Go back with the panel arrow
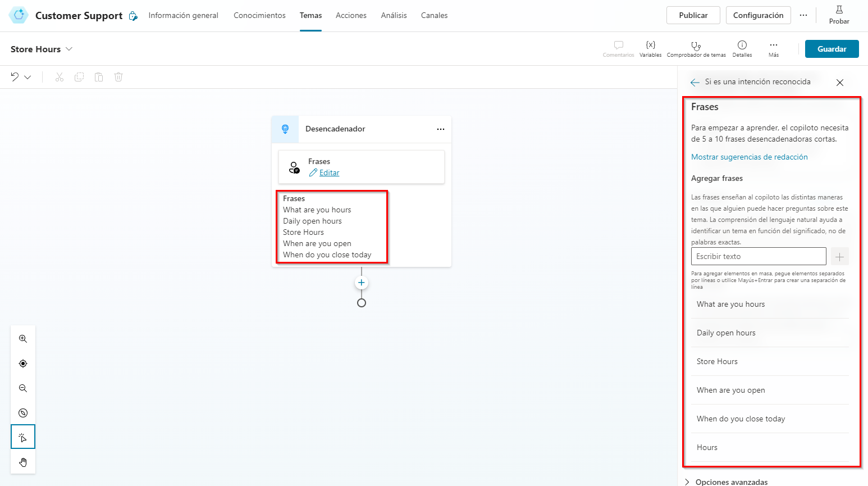The height and width of the screenshot is (486, 868). [x=695, y=83]
